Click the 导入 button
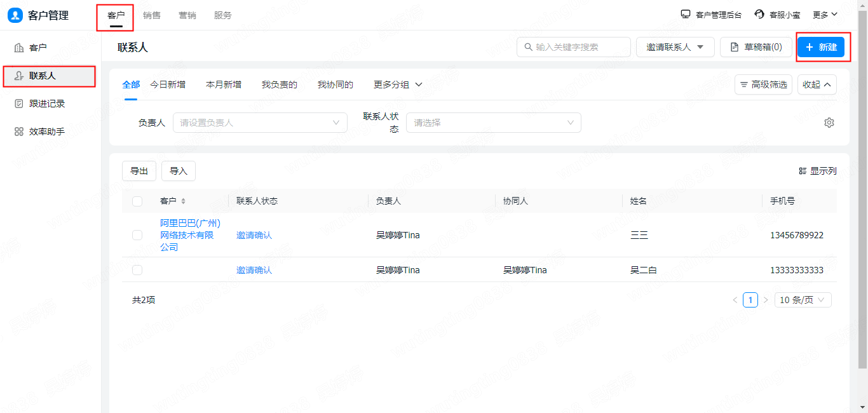Viewport: 868px width, 413px height. coord(179,171)
